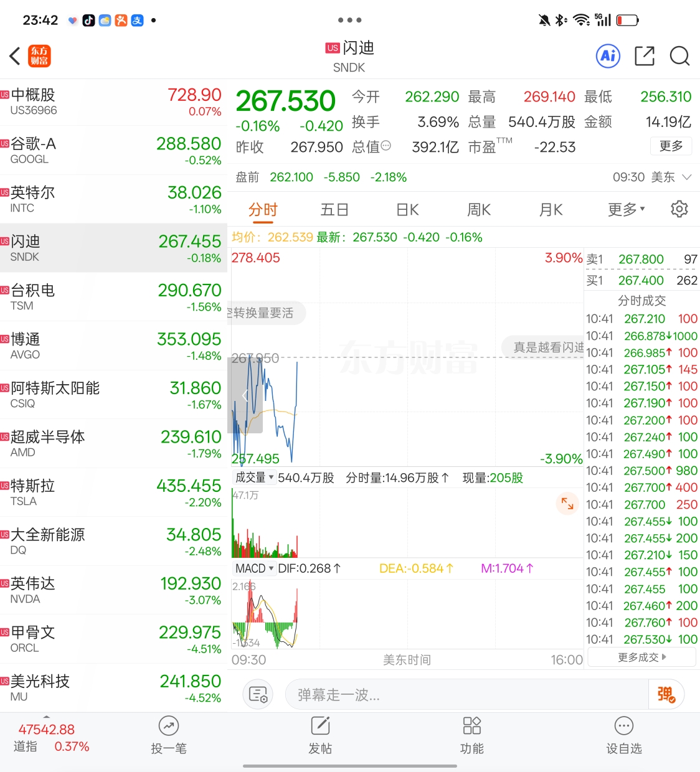Tap the three-dot multitasking handle
The width and height of the screenshot is (700, 772).
(x=350, y=21)
